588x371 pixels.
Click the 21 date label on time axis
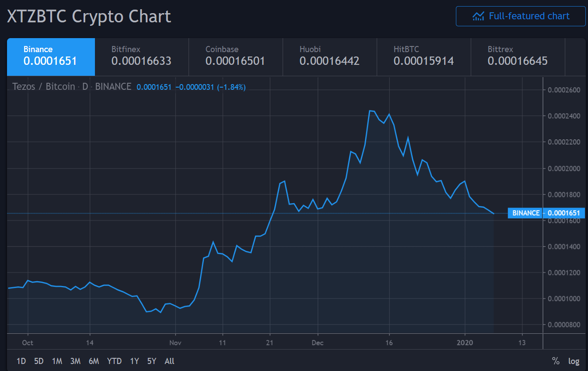tap(270, 342)
